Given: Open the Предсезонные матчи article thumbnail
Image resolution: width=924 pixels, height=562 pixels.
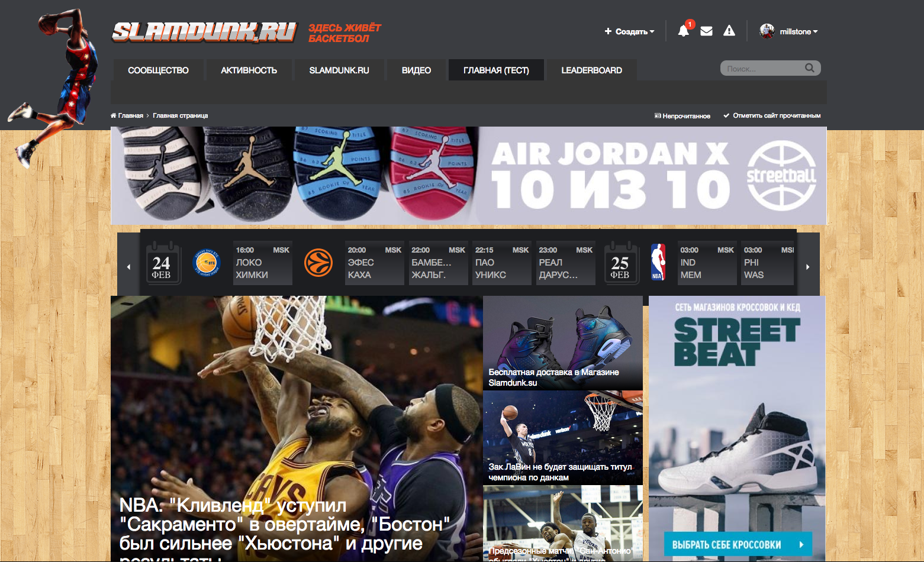Looking at the screenshot, I should [x=563, y=524].
